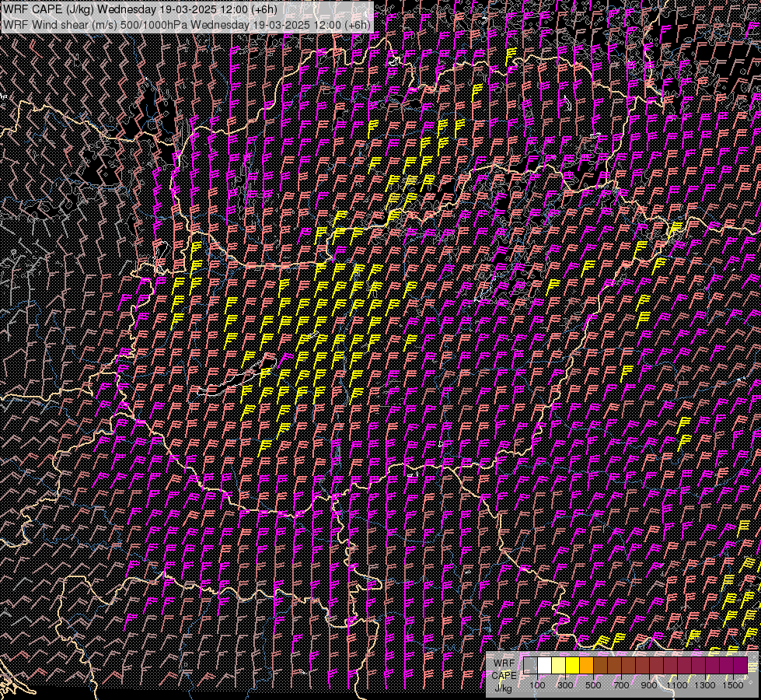761x700 pixels.
Task: Click the last purple swatch in CAPE legend
Action: click(741, 666)
